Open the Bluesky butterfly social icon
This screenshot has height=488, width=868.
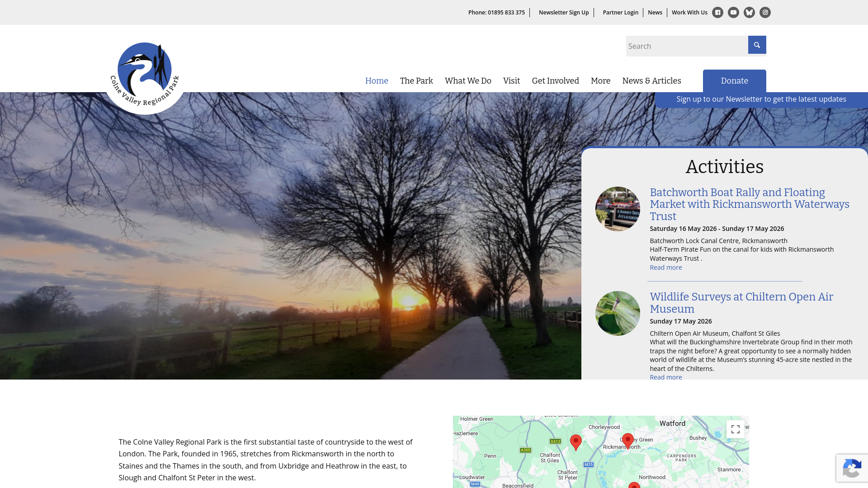[749, 13]
